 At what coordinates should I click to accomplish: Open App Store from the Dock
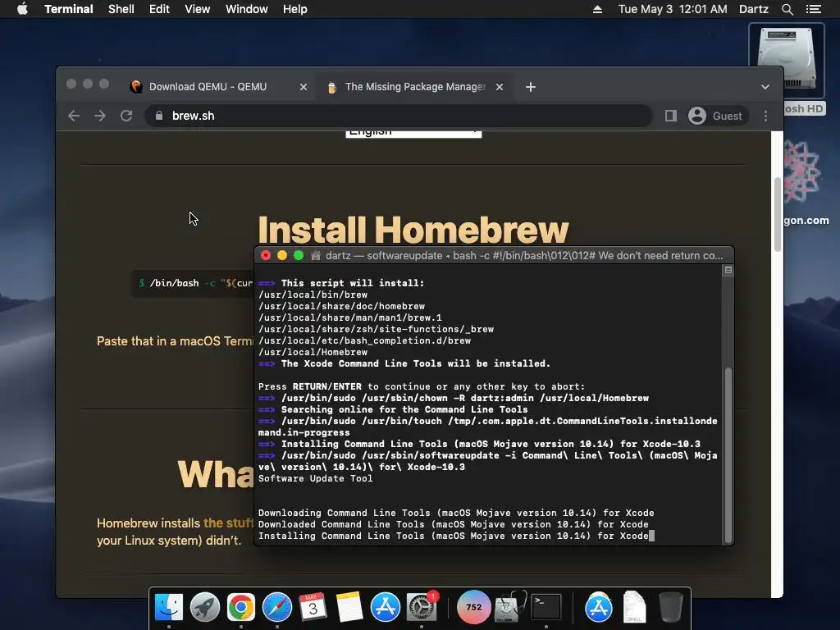coord(386,607)
